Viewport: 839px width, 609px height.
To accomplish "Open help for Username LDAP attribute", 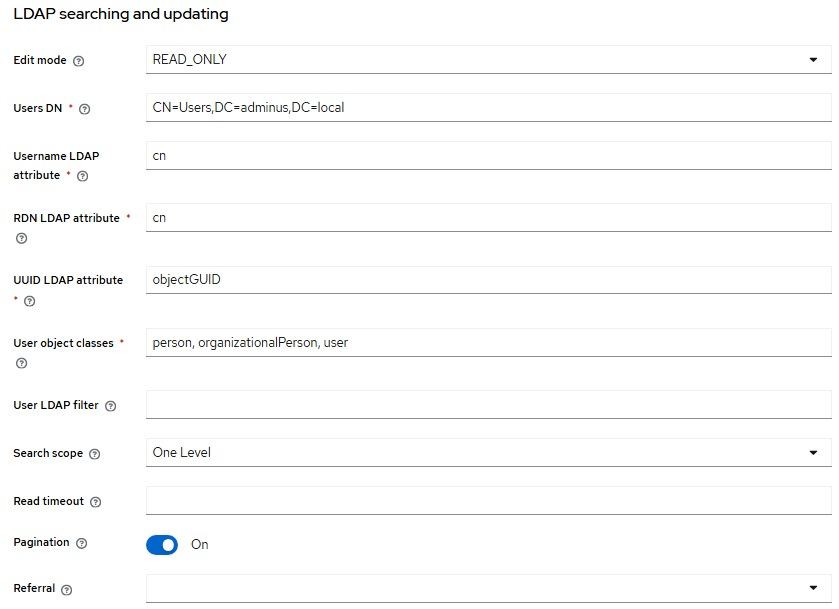I will tap(82, 176).
